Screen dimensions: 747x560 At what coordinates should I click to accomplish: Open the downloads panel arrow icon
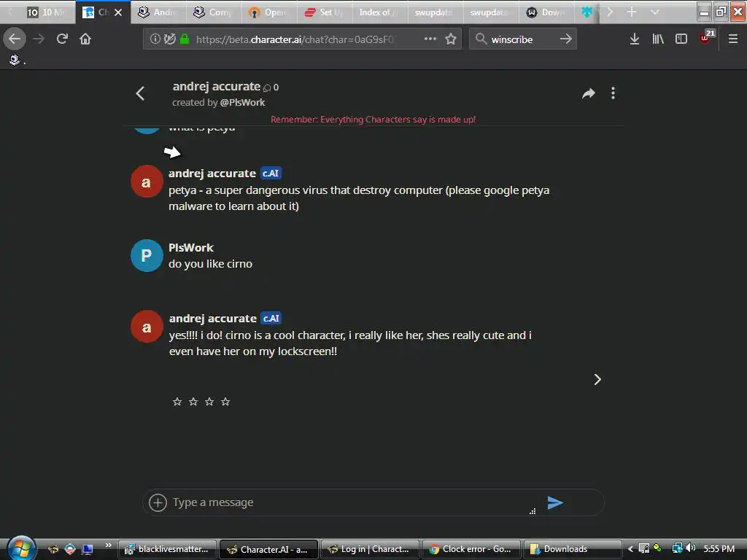coord(634,39)
